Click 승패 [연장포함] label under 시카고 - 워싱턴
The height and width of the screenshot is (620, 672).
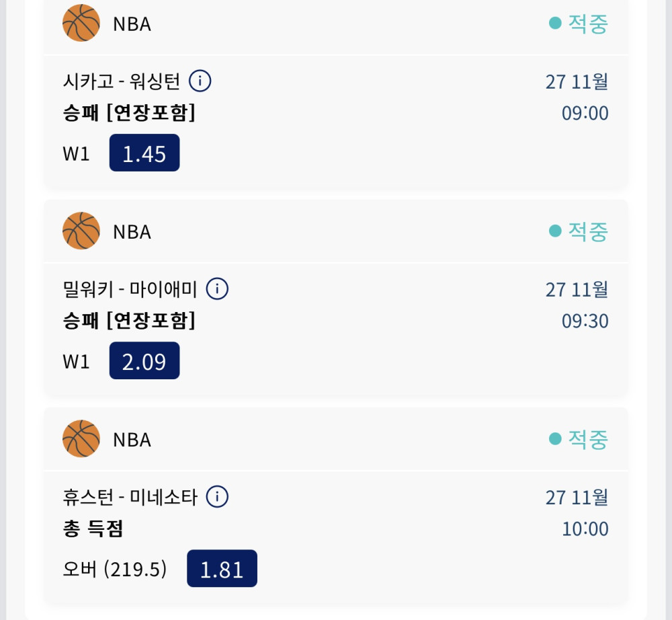129,113
